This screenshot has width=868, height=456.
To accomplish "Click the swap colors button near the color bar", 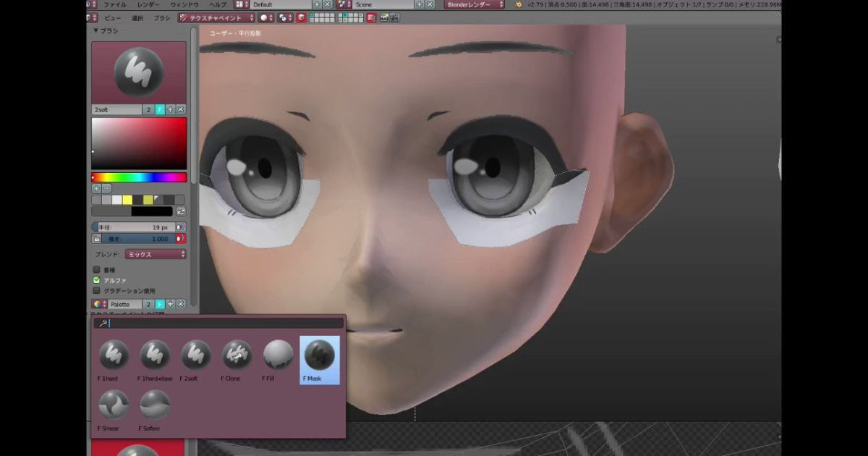I will (x=181, y=211).
